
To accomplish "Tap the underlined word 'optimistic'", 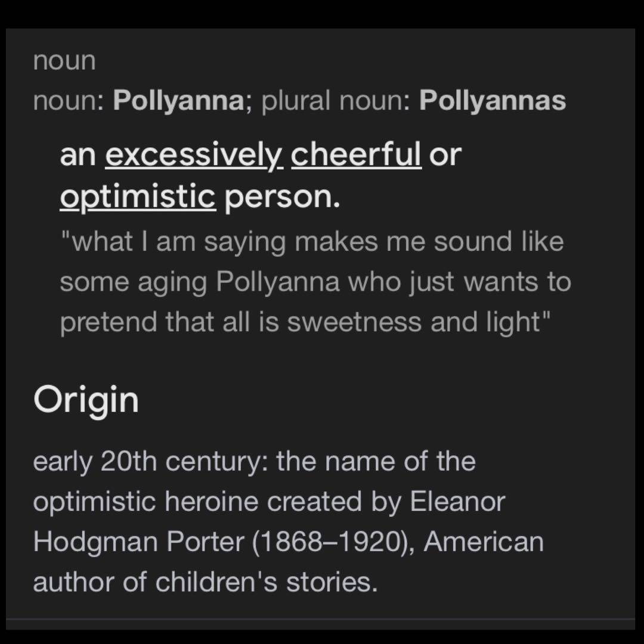I will (137, 197).
